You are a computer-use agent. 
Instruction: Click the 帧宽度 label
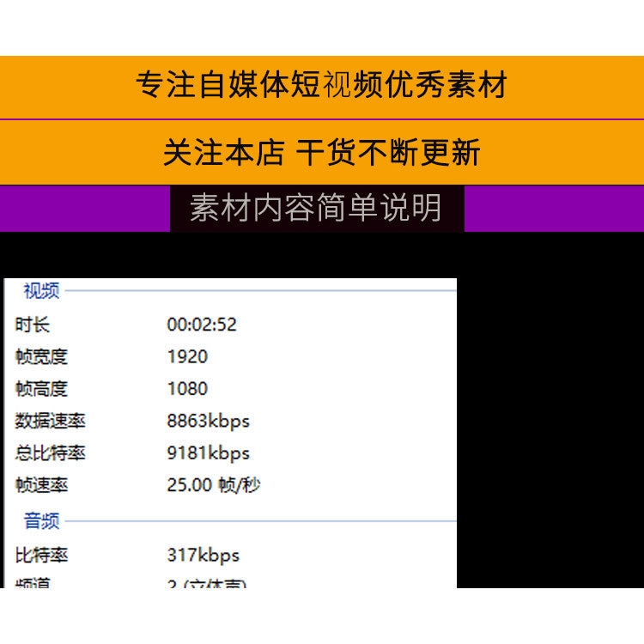tap(41, 356)
